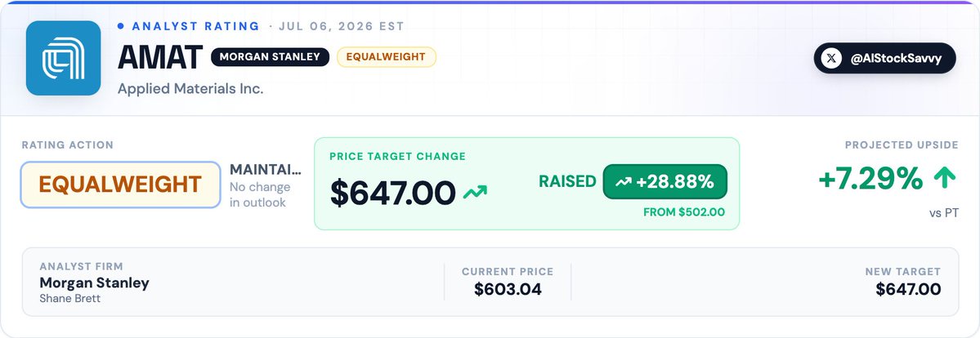Click the blue dot before ANALYST RATING

(120, 26)
